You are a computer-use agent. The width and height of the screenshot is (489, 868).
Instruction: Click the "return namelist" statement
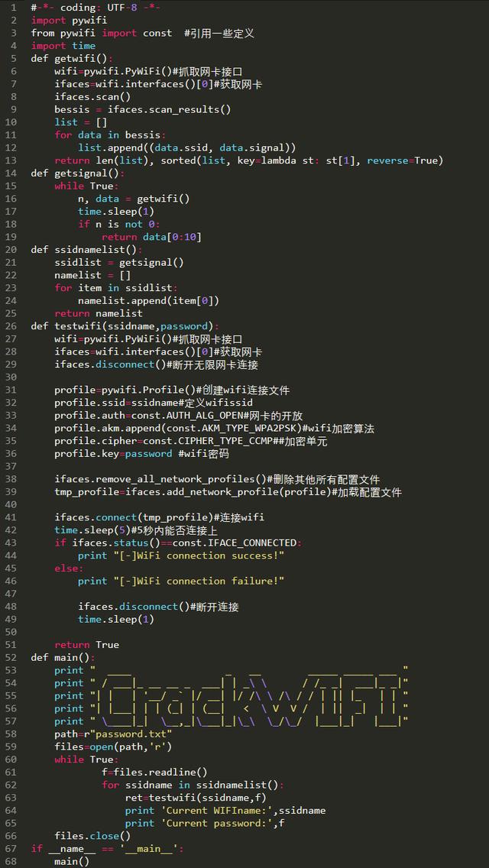tap(99, 313)
